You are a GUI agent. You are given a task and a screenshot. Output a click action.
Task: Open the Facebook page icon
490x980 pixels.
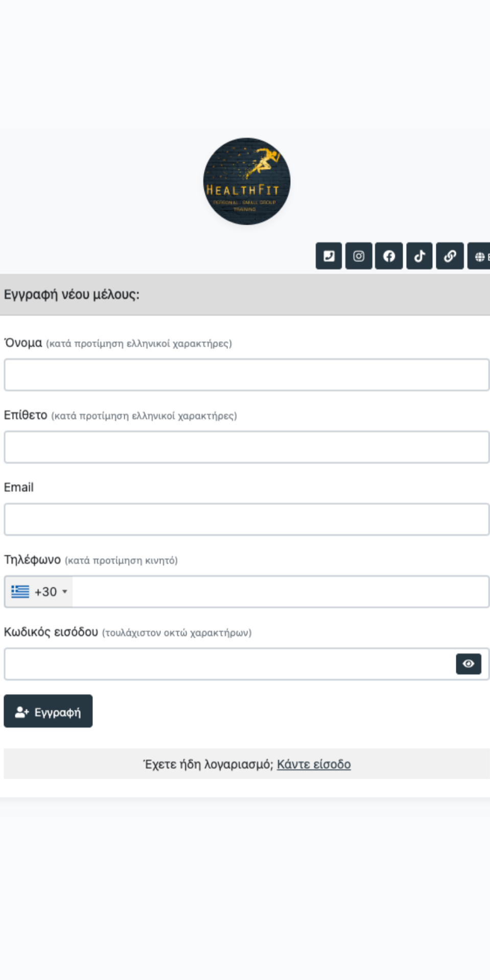pos(389,256)
